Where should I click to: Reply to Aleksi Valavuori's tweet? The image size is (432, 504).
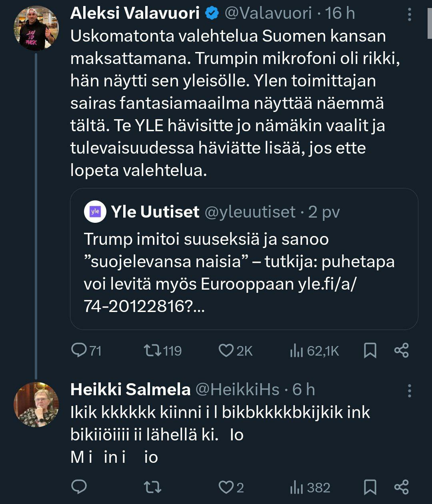pyautogui.click(x=79, y=351)
